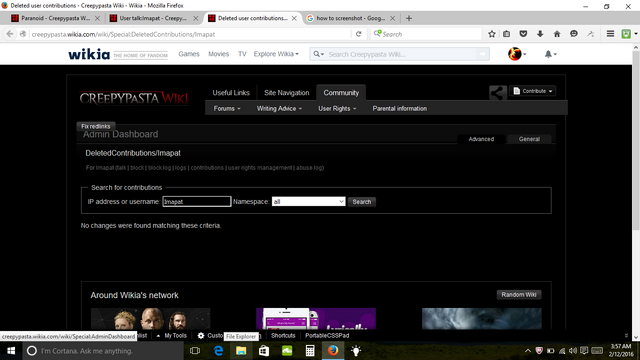
Task: Click the Fix redlinks button
Action: [x=96, y=126]
